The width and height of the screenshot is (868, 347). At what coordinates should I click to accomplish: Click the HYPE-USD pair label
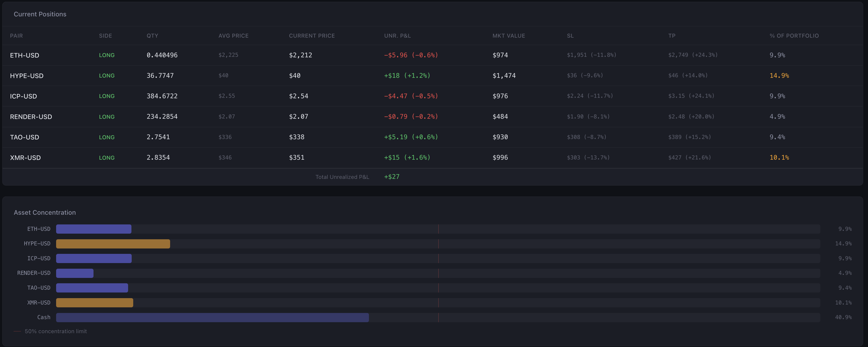[27, 76]
